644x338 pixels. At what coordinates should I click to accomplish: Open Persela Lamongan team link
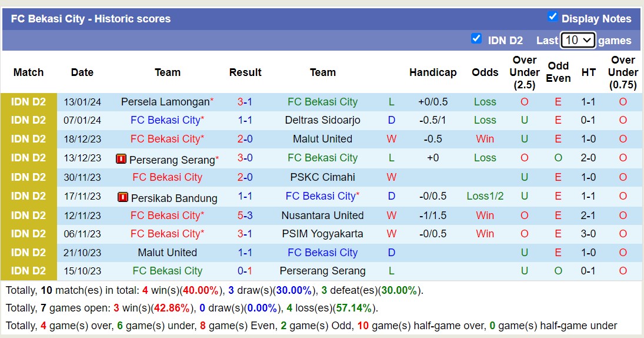[x=165, y=102]
